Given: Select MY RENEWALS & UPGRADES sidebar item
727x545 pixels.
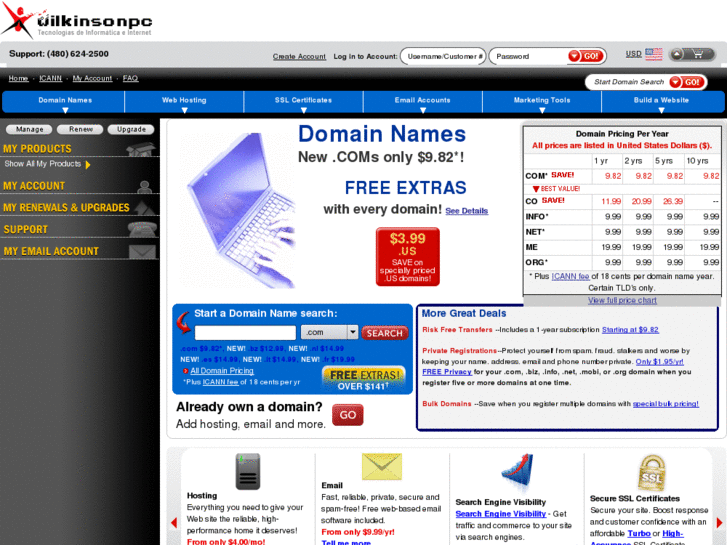Looking at the screenshot, I should coord(66,208).
